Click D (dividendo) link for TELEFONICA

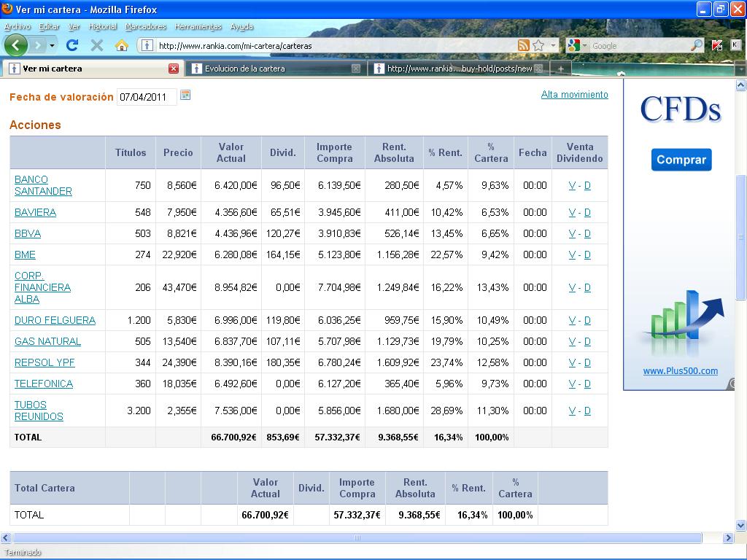pos(587,384)
